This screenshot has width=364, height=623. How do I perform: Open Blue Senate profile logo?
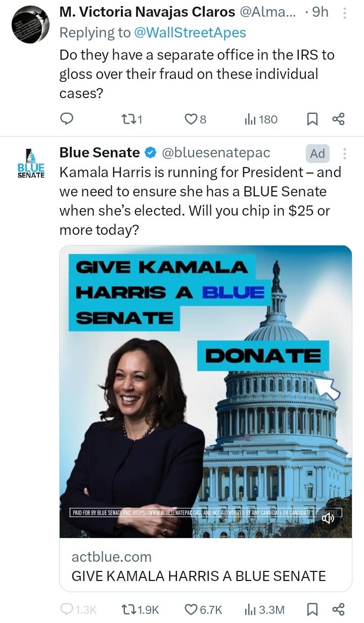30,164
